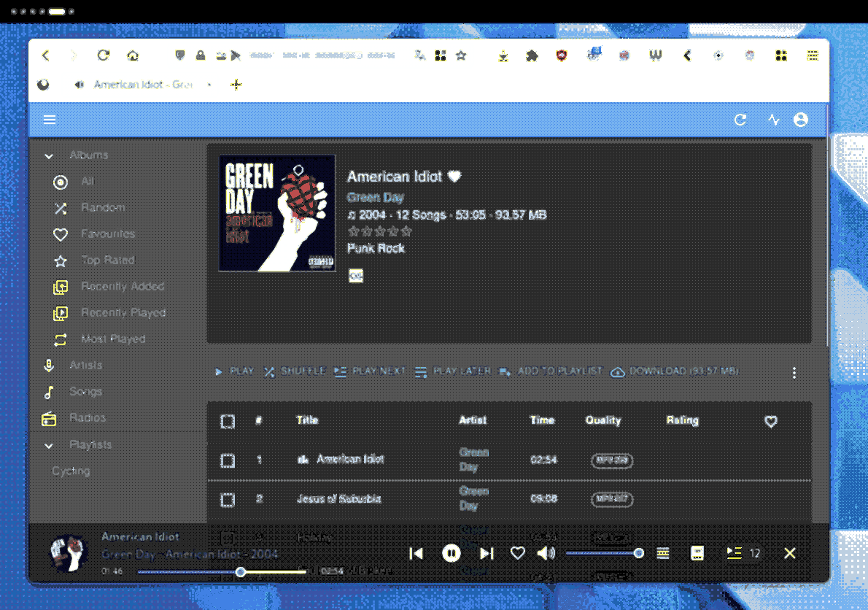The image size is (868, 610).
Task: Open the mini player card icon
Action: tap(697, 554)
